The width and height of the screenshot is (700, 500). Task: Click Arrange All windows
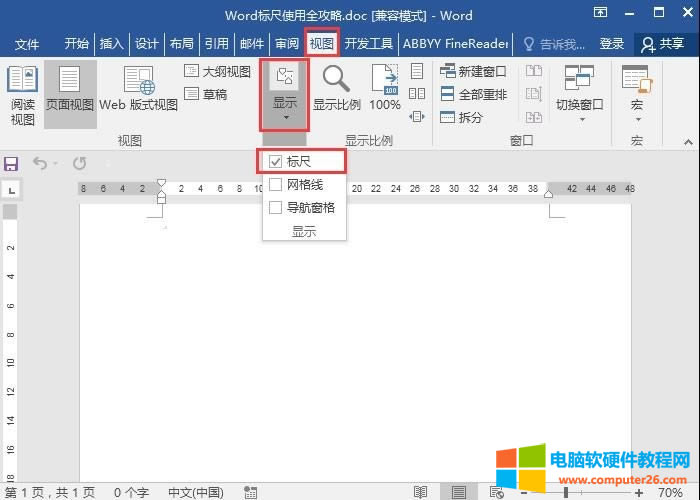[x=474, y=94]
